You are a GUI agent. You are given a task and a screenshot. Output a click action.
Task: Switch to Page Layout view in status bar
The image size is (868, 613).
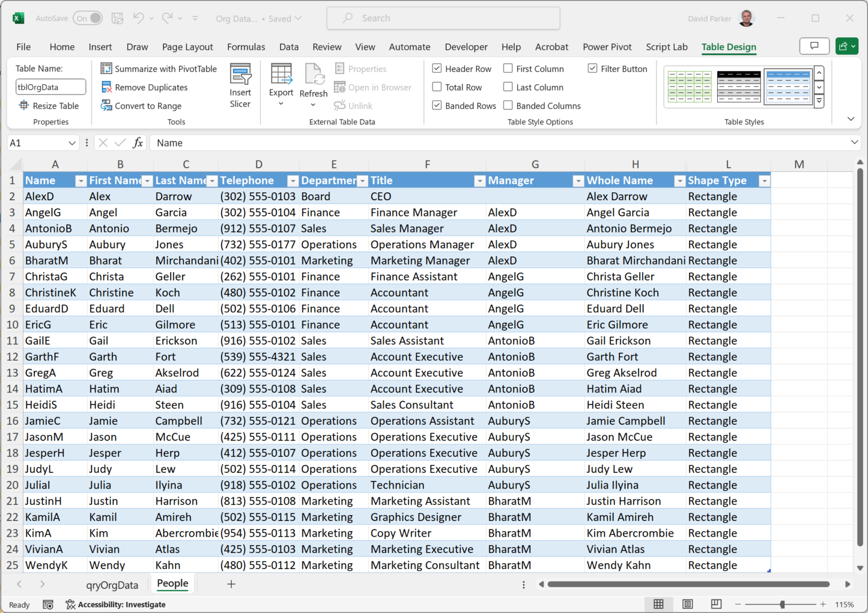687,604
